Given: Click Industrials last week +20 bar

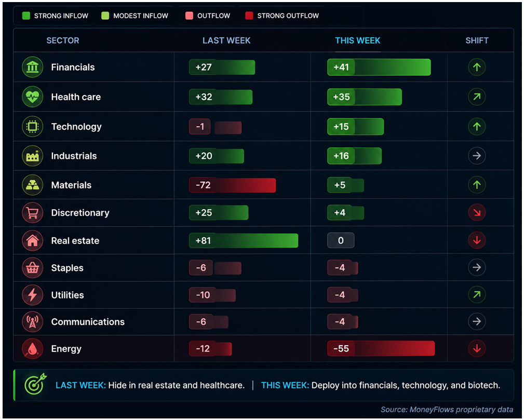Looking at the screenshot, I should coord(217,156).
